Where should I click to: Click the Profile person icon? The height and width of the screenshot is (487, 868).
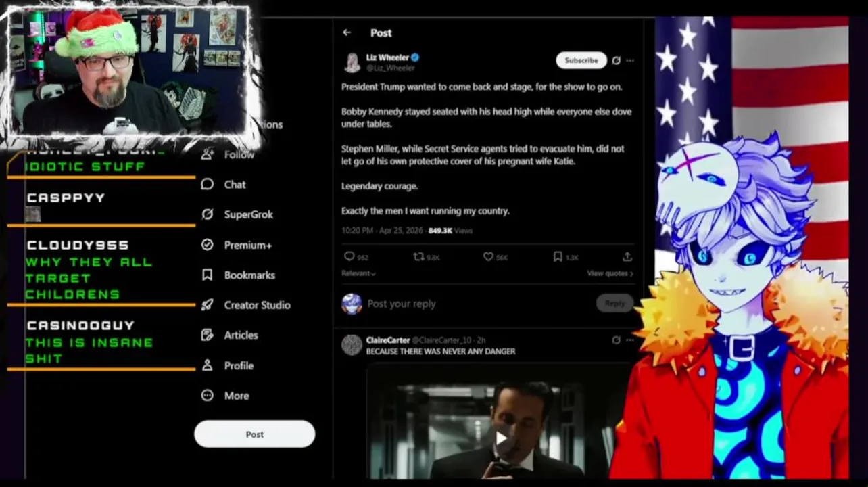208,365
